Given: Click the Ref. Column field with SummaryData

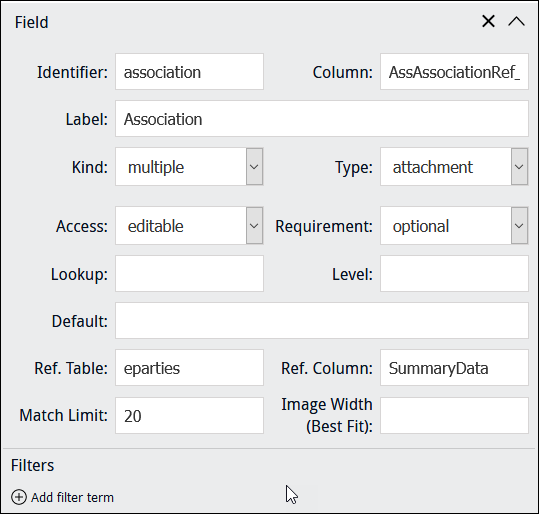Looking at the screenshot, I should [454, 368].
